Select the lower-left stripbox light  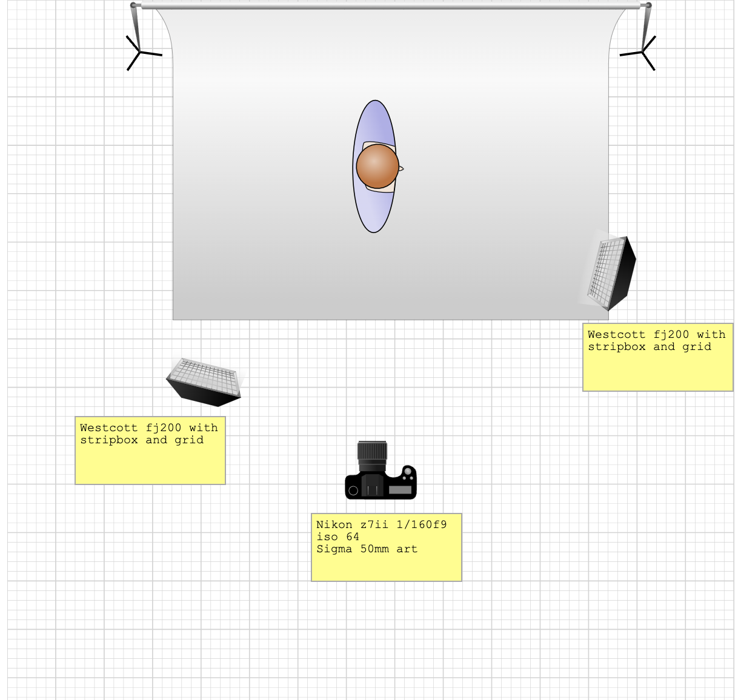[x=204, y=381]
